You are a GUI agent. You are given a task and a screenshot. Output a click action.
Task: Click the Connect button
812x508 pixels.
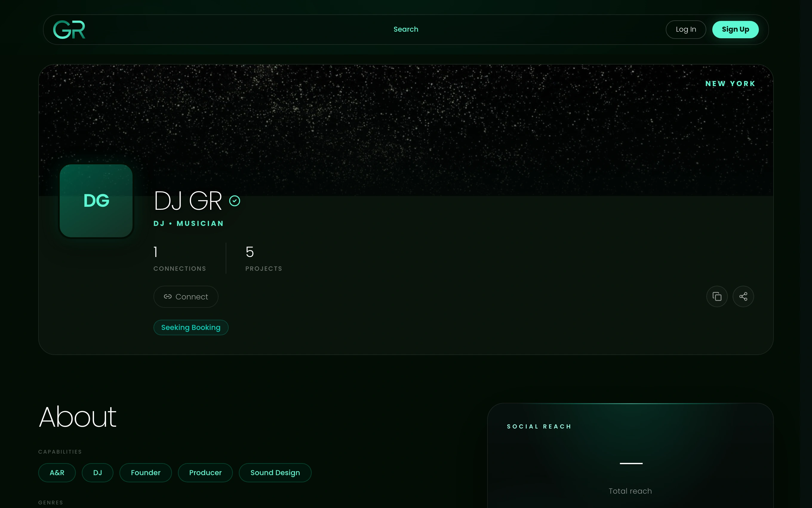pyautogui.click(x=186, y=297)
